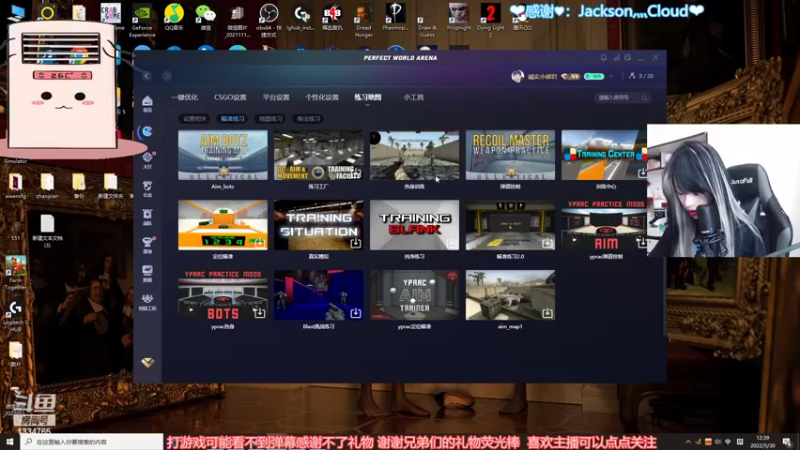The height and width of the screenshot is (450, 800).
Task: Filter by the 瞄准练习 pill
Action: (233, 118)
